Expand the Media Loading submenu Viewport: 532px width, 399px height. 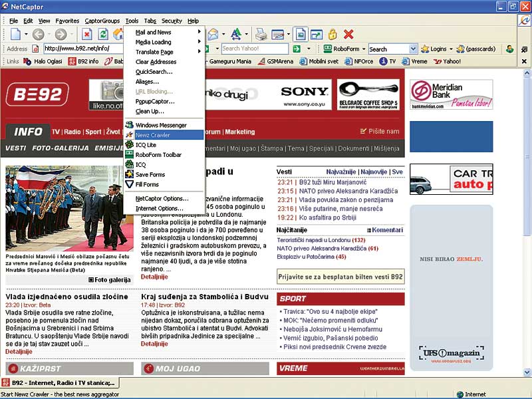(x=164, y=42)
